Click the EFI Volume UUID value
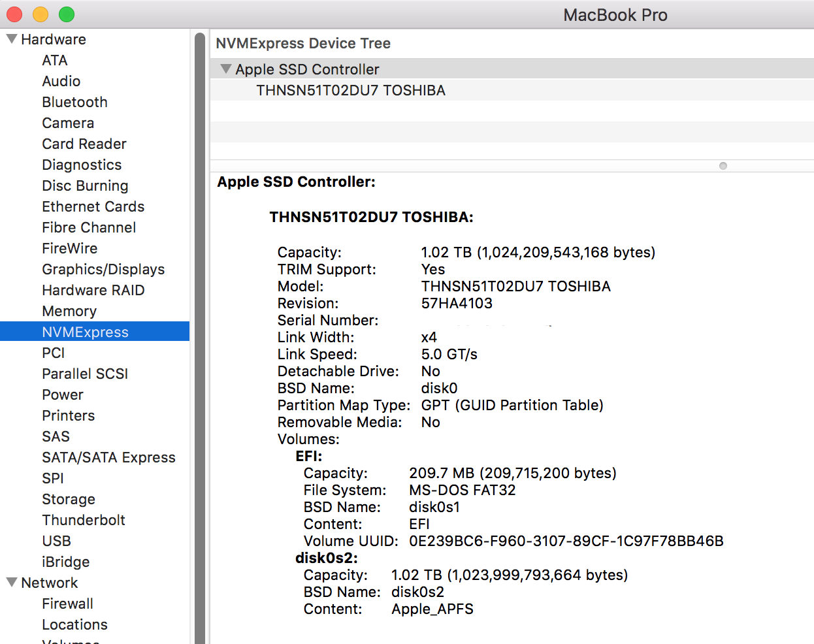This screenshot has height=644, width=814. (x=566, y=541)
